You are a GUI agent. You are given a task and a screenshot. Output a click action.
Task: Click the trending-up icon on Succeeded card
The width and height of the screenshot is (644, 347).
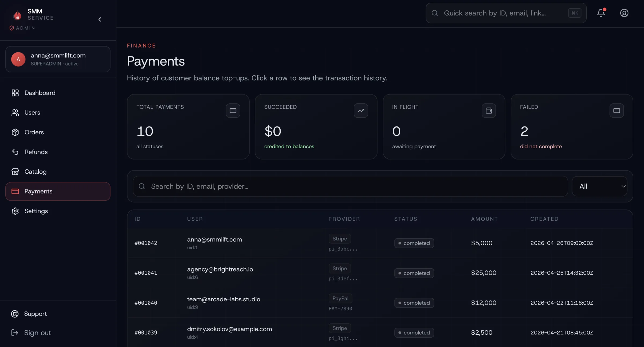361,110
